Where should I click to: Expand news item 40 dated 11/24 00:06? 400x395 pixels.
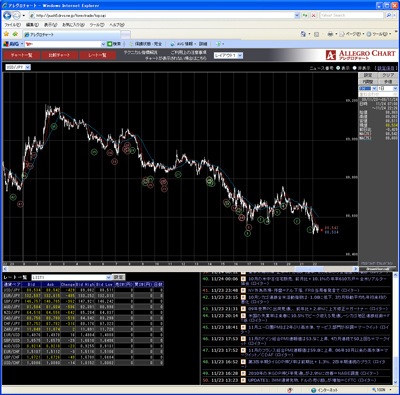(243, 279)
